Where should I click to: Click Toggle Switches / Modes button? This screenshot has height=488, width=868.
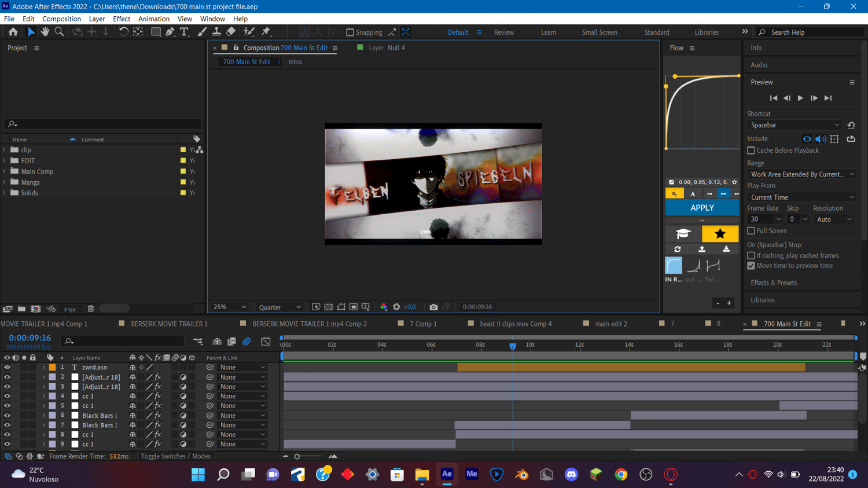tap(175, 457)
